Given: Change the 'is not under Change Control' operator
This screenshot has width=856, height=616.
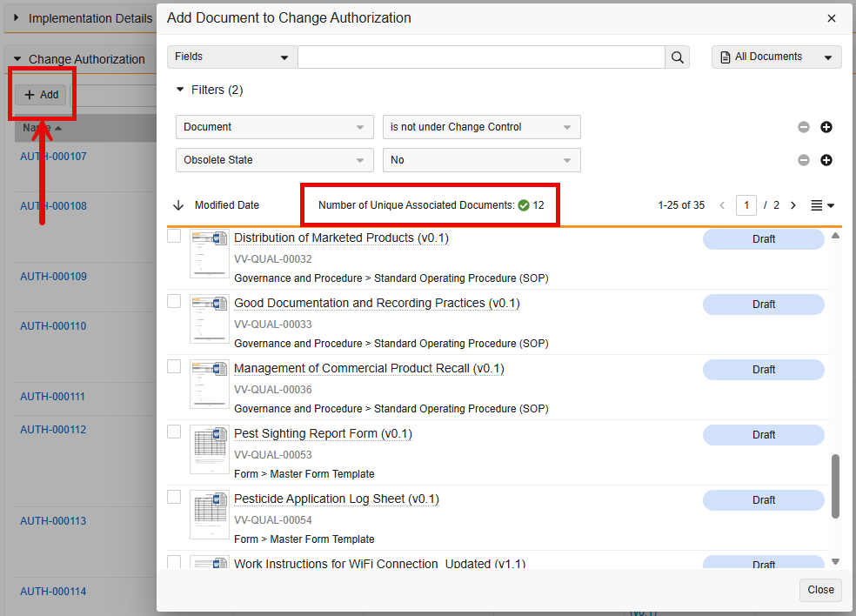Looking at the screenshot, I should pos(481,127).
